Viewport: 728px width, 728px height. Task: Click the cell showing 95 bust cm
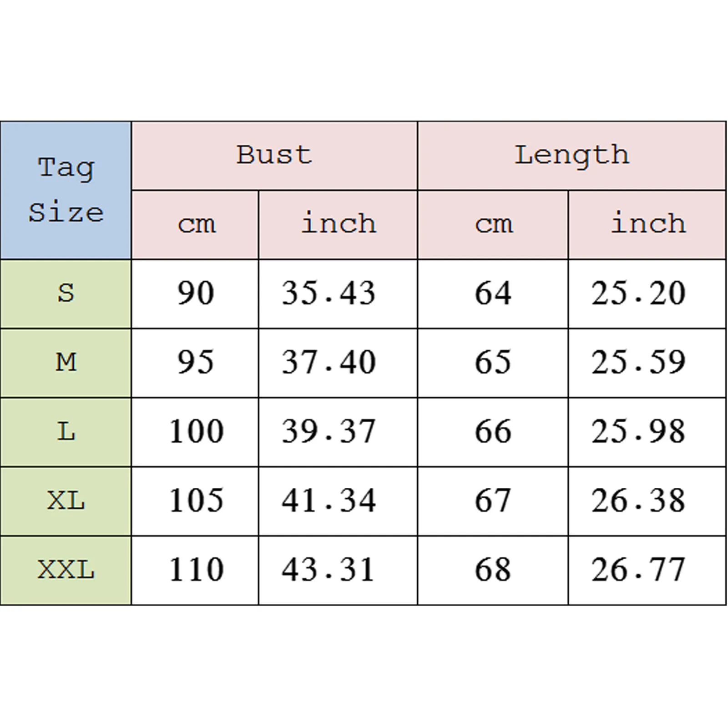pyautogui.click(x=195, y=363)
